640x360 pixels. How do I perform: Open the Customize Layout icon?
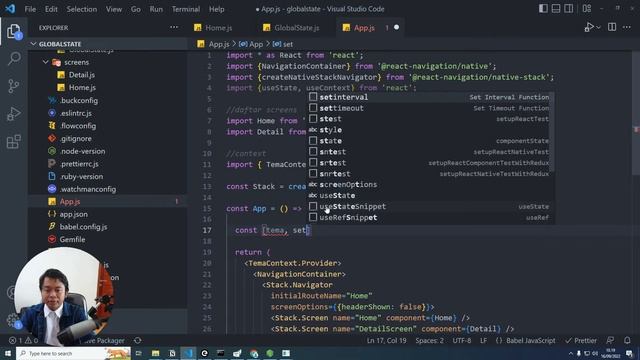click(587, 9)
